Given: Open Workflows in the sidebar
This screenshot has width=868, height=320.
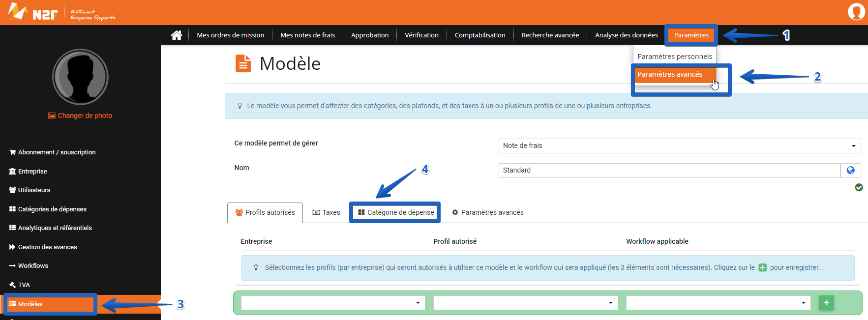Looking at the screenshot, I should point(29,266).
